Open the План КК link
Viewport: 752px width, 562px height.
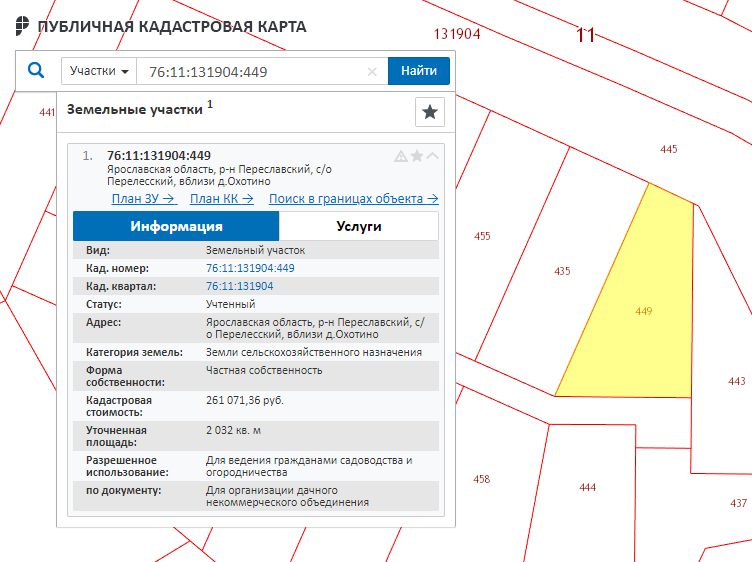tap(222, 199)
